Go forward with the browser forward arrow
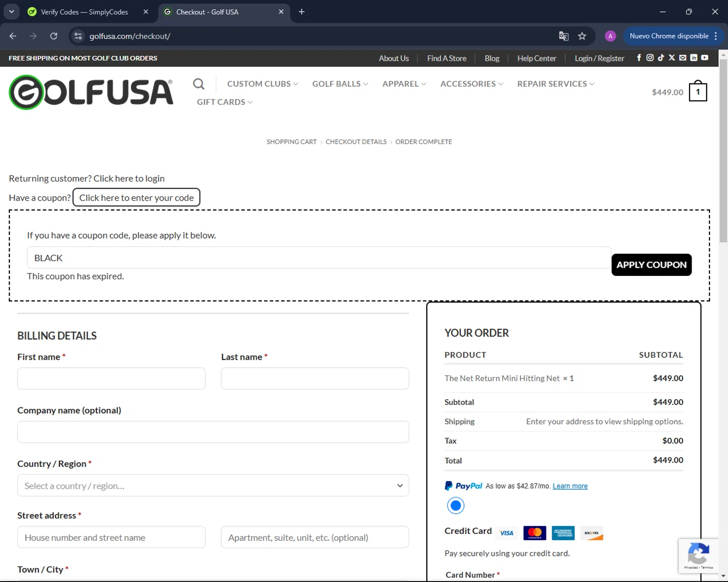Screen dimensions: 728x582 coord(33,36)
